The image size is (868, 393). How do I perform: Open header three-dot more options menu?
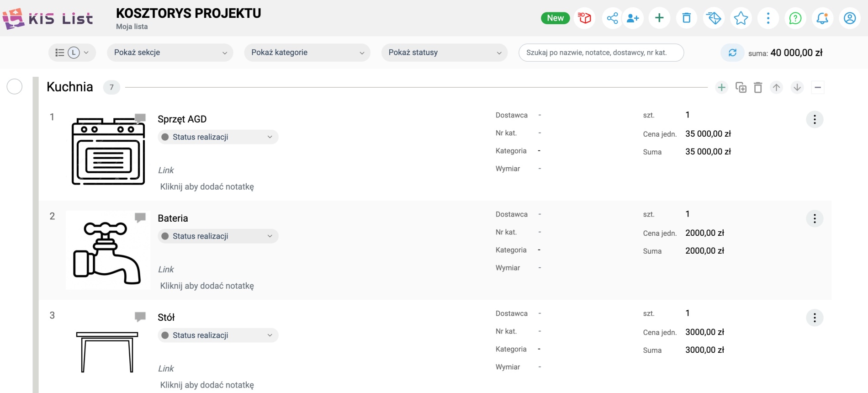768,18
